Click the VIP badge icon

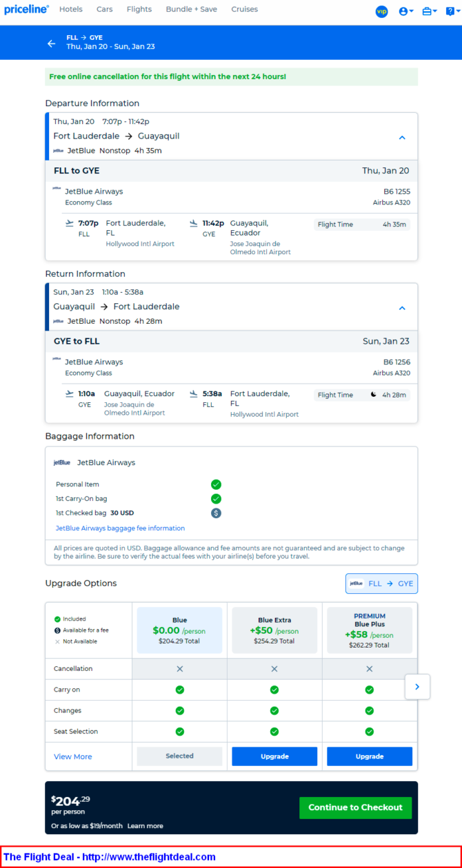[381, 11]
